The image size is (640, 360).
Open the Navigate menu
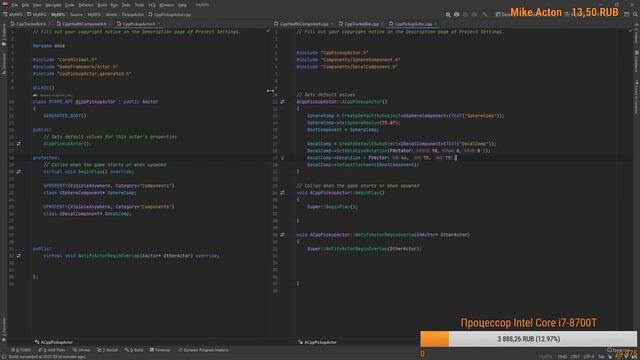(53, 5)
